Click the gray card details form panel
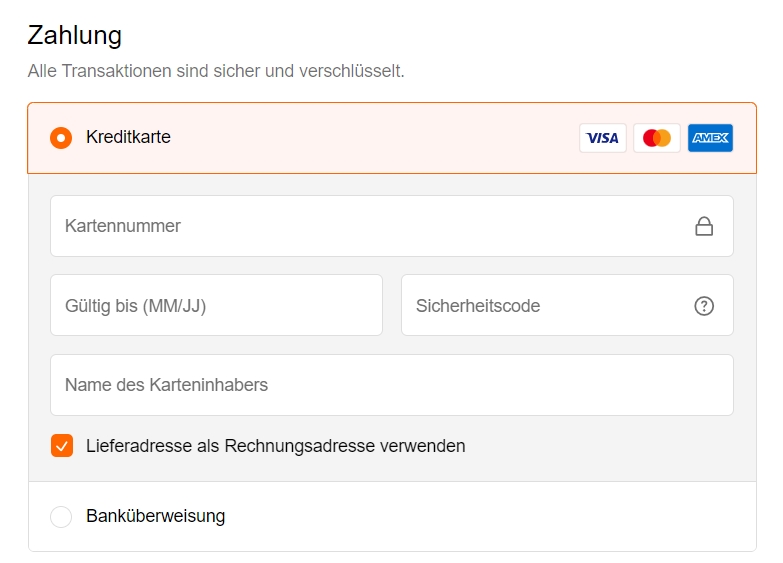The height and width of the screenshot is (563, 783). (x=392, y=328)
